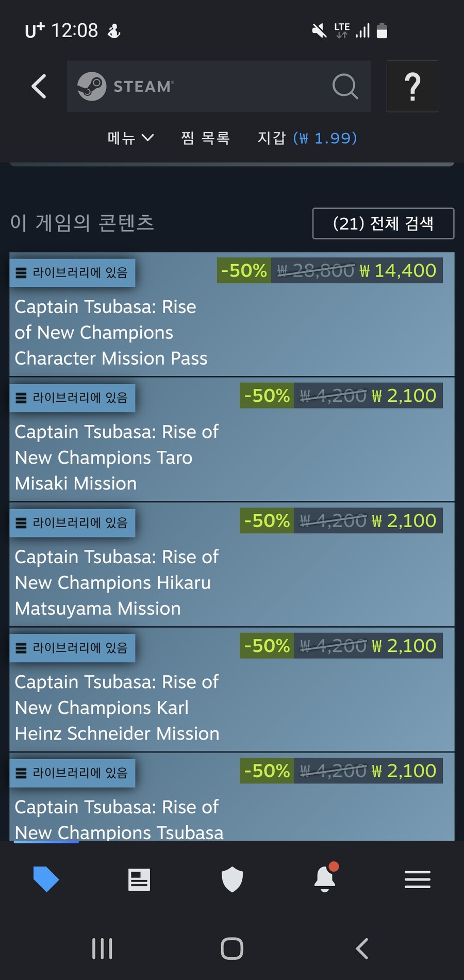This screenshot has height=980, width=464.
Task: Open Hikaru Matsuyama Mission DLC entry
Action: pos(117,583)
